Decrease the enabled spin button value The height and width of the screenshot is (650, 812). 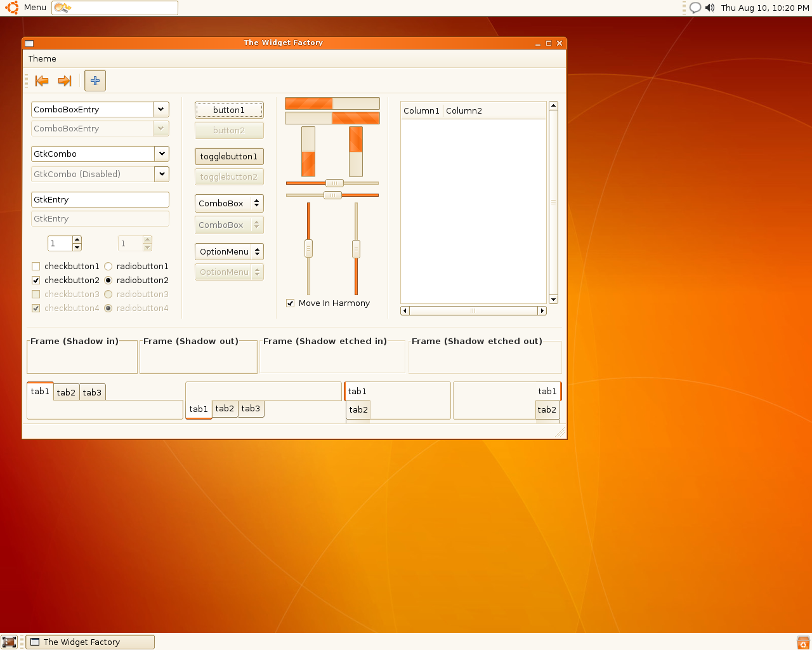pos(77,248)
